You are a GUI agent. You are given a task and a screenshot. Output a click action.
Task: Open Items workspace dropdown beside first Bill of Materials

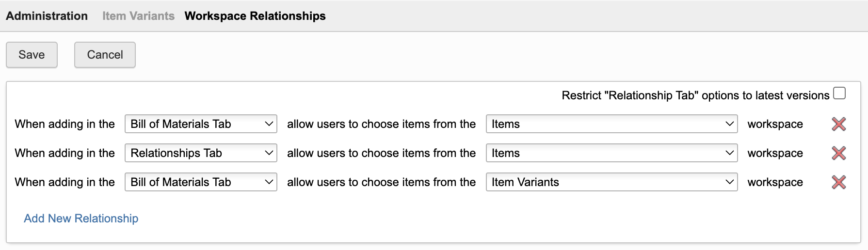[x=611, y=124]
